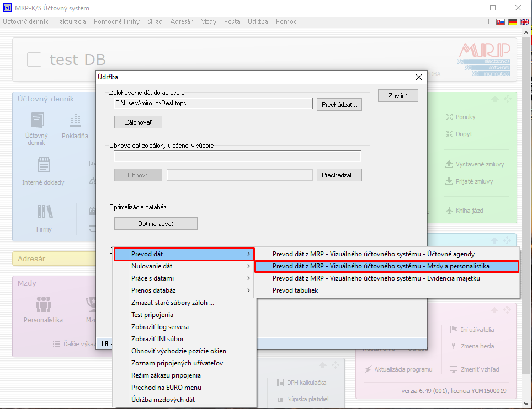Open Vystavené zmluvy item
Screen dimensions: 532x409
475,164
